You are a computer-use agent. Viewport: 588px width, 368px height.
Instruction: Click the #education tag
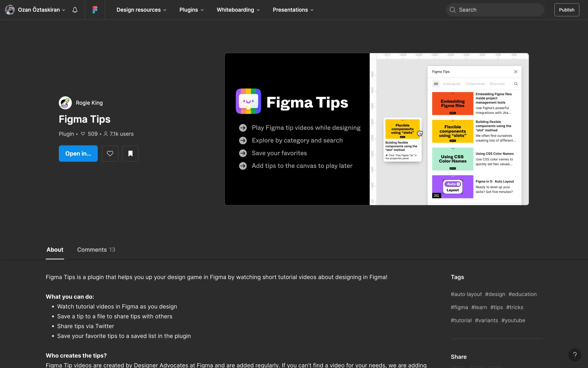coord(522,294)
